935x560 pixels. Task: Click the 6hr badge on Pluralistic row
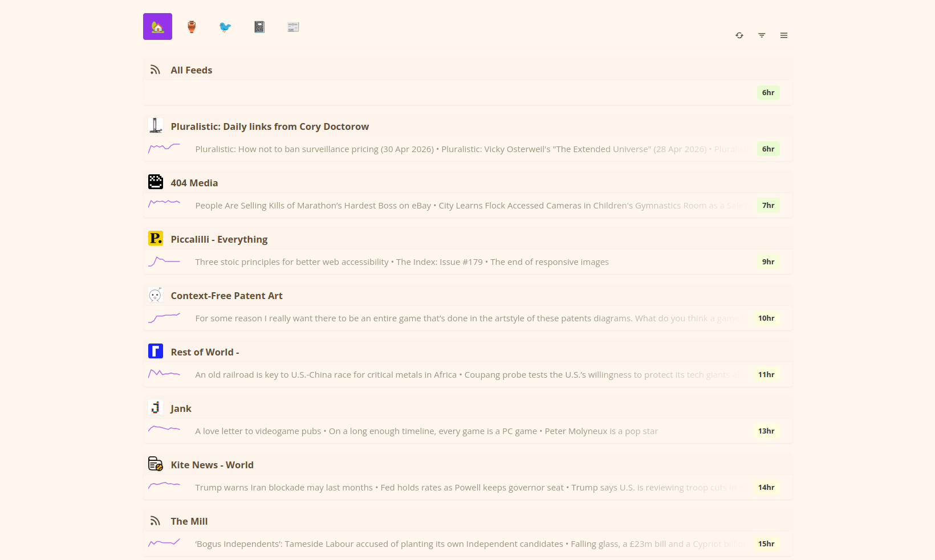click(768, 149)
